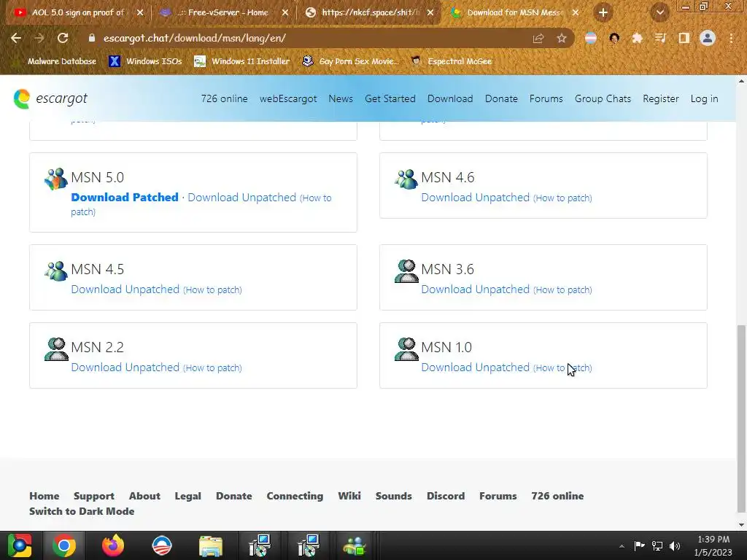Open the Windows 11 Installer bookmark
The width and height of the screenshot is (747, 560).
pyautogui.click(x=242, y=61)
